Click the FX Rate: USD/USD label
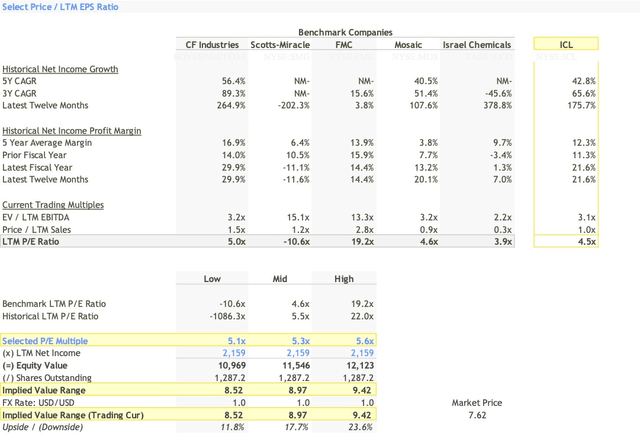The width and height of the screenshot is (640, 445). [x=38, y=403]
